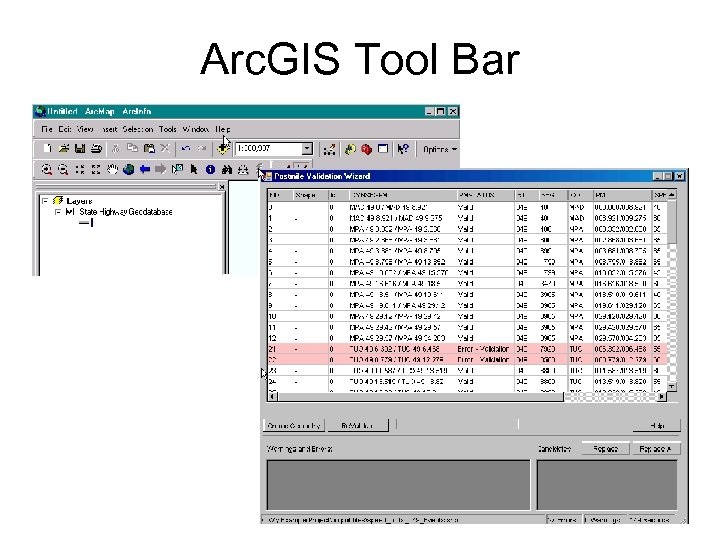Screen dimensions: 720x540
Task: Click the Save floppy disk icon
Action: tap(80, 149)
